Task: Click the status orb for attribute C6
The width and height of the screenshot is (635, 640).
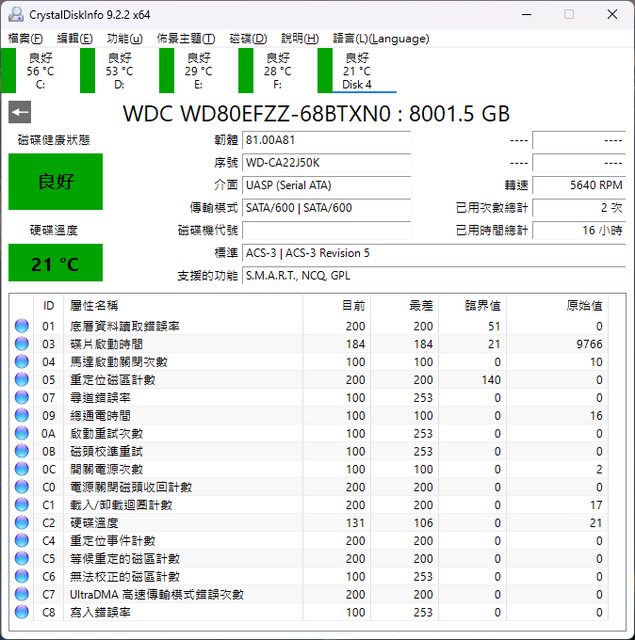Action: (22, 576)
